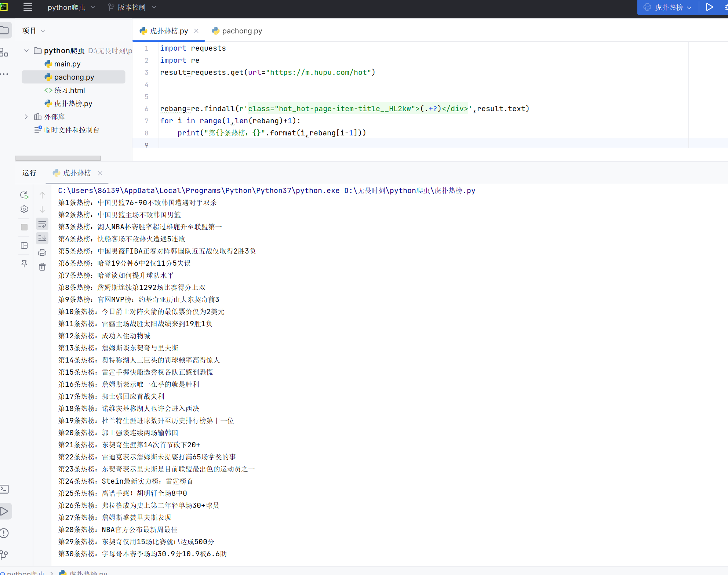728x575 pixels.
Task: Open 练习.html in the project tree
Action: 69,90
